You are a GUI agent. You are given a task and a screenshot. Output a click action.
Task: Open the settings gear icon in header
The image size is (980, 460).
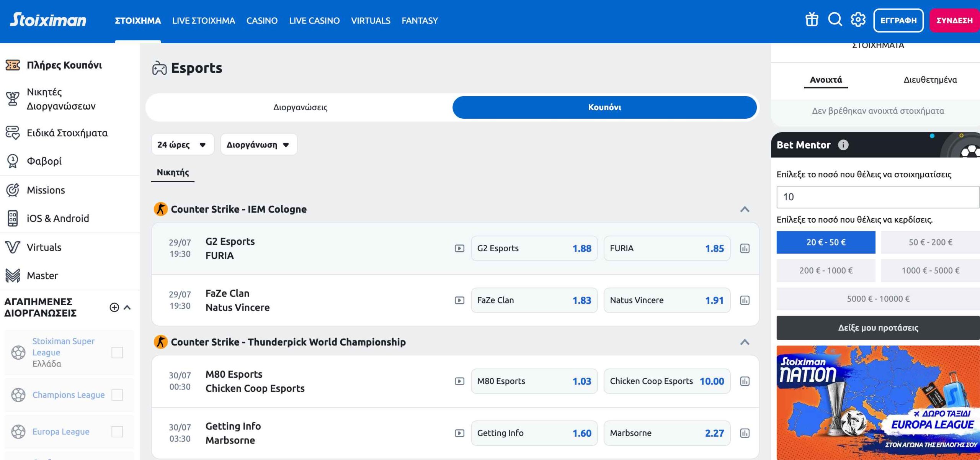tap(858, 20)
